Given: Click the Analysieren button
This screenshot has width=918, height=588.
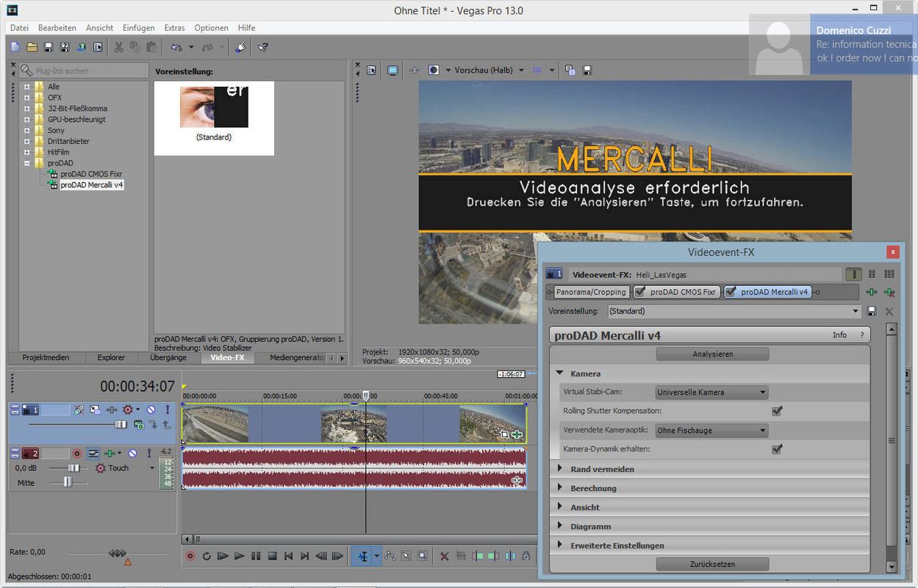Looking at the screenshot, I should 712,354.
